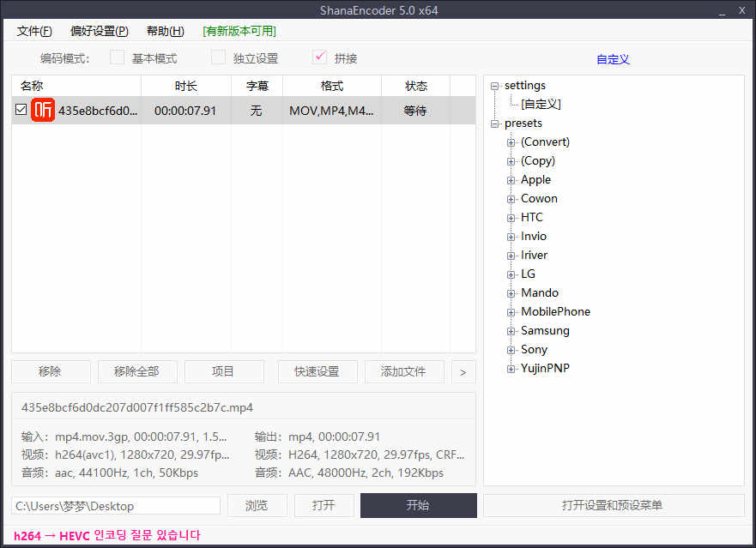Click the 名称 column header

[x=76, y=86]
